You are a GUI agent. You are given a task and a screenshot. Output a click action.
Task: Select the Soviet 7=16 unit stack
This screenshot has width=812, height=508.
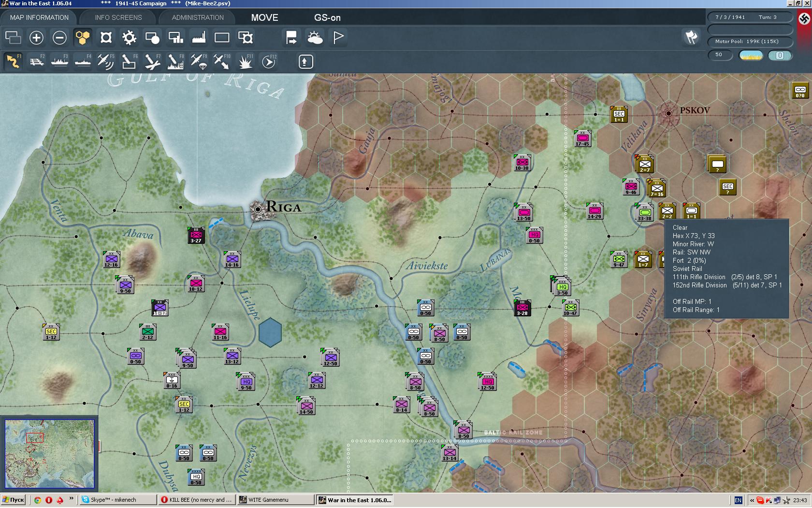pyautogui.click(x=657, y=188)
